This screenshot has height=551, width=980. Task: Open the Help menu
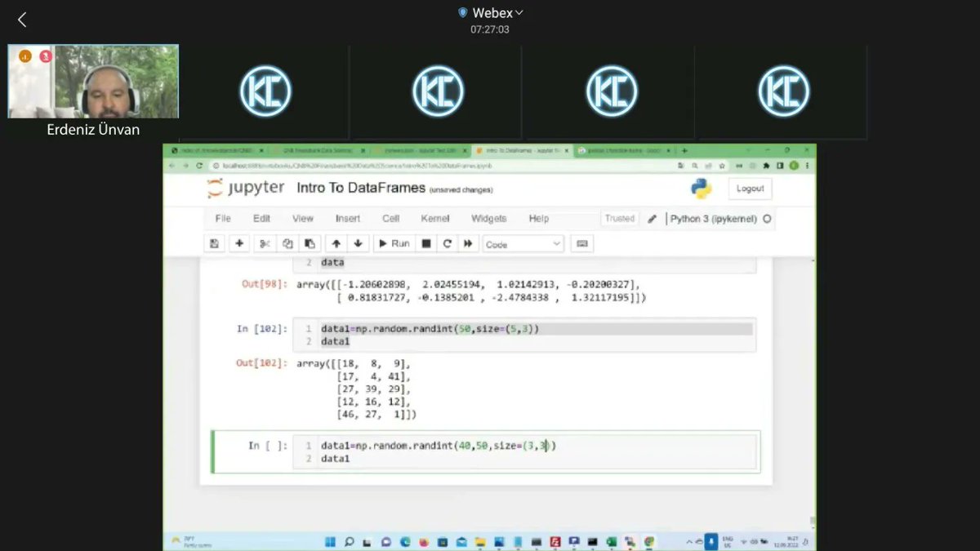click(x=539, y=219)
